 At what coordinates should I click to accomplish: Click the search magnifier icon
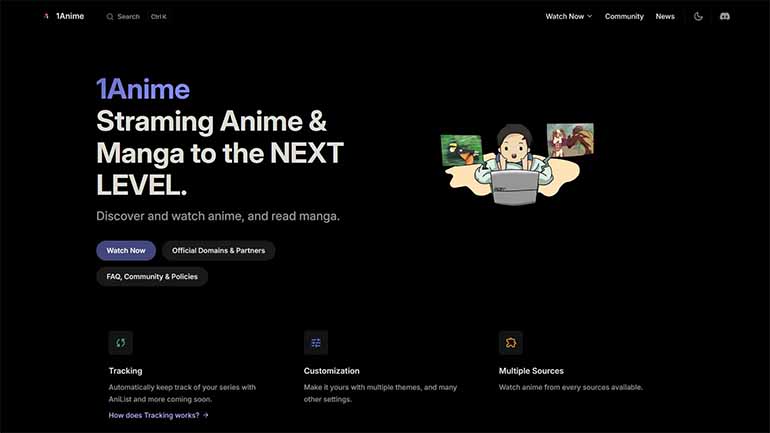(110, 17)
